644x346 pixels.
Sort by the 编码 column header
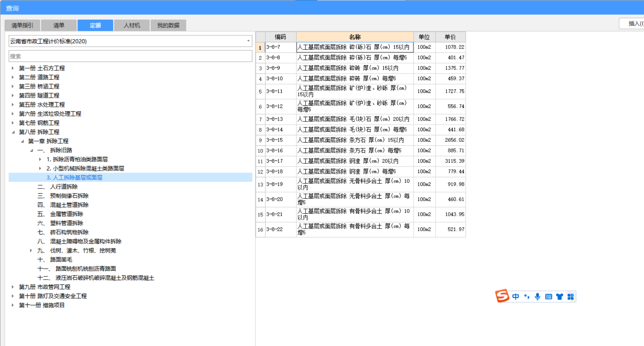(x=280, y=37)
